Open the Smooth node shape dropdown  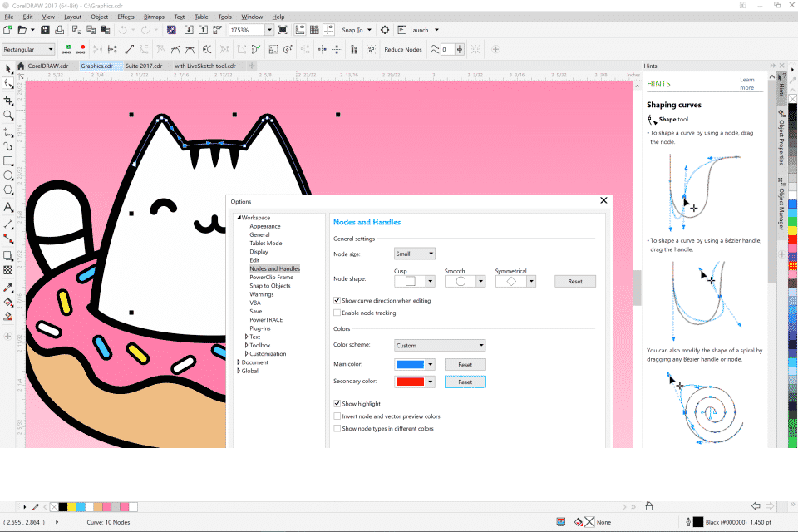(480, 281)
